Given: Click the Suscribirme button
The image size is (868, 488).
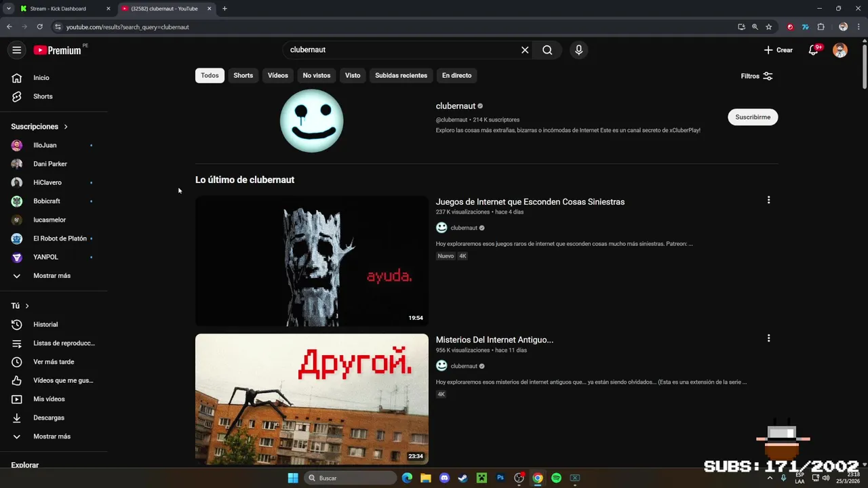Looking at the screenshot, I should (753, 117).
